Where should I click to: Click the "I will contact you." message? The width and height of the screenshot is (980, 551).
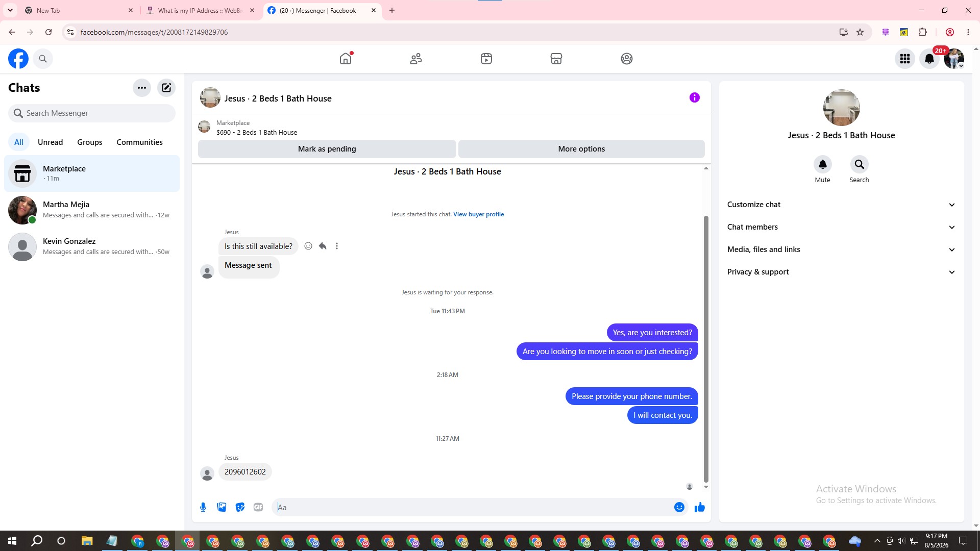[663, 415]
